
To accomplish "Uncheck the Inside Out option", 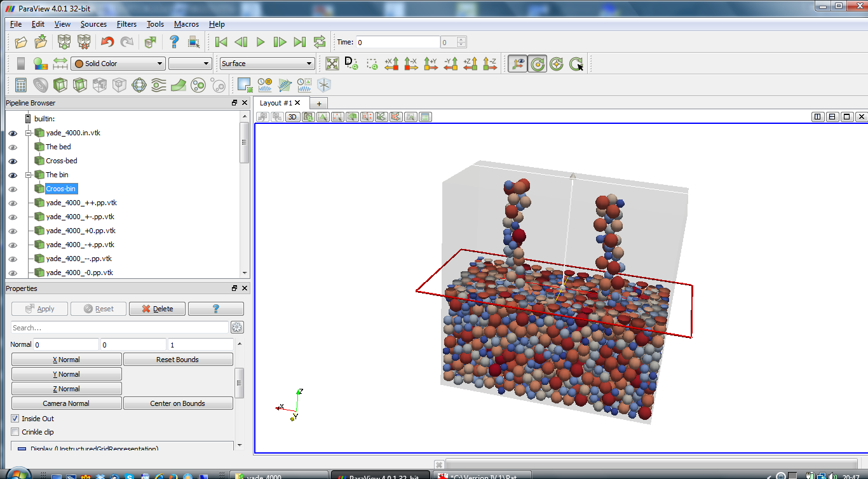I will click(x=14, y=418).
